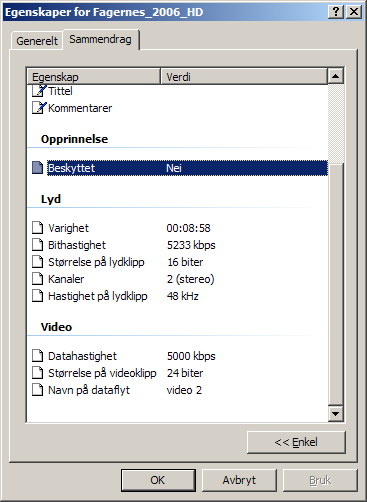
Task: Click the page icon next to Datahastighet
Action: (38, 356)
